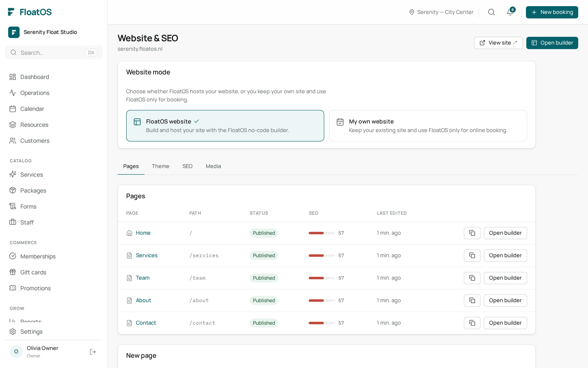Viewport: 588px width, 368px height.
Task: Select the FloatOS website mode option
Action: coord(225,126)
